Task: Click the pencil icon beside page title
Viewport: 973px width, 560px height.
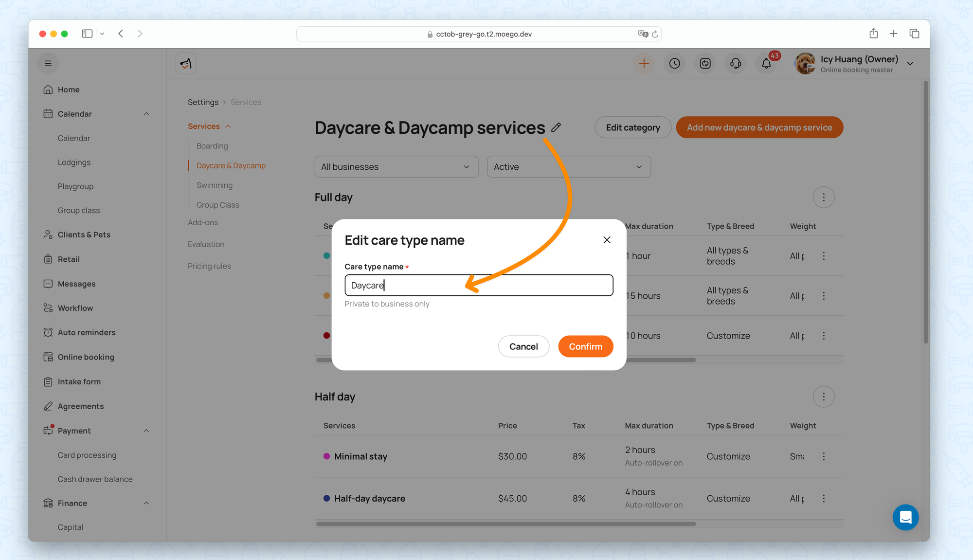Action: 556,127
